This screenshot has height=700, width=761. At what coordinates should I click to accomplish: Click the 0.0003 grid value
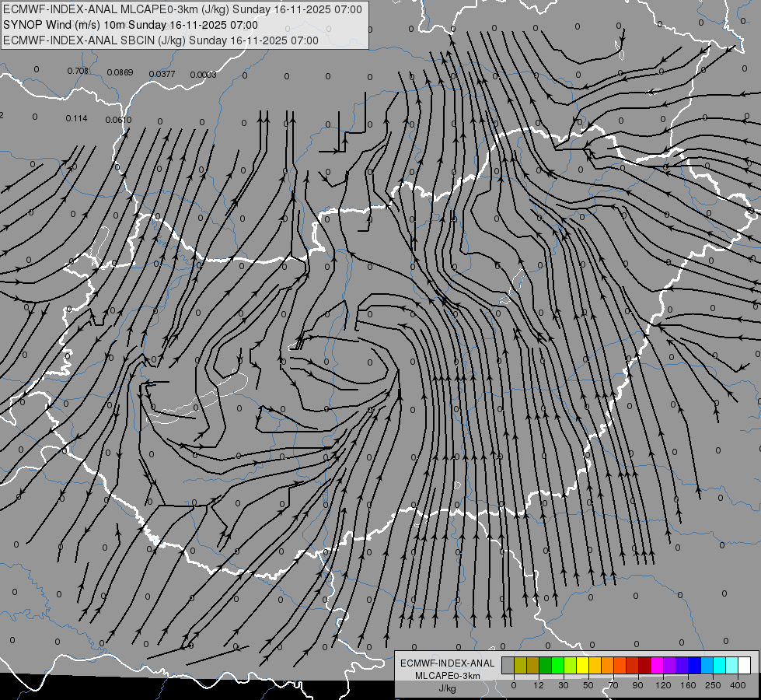(204, 75)
